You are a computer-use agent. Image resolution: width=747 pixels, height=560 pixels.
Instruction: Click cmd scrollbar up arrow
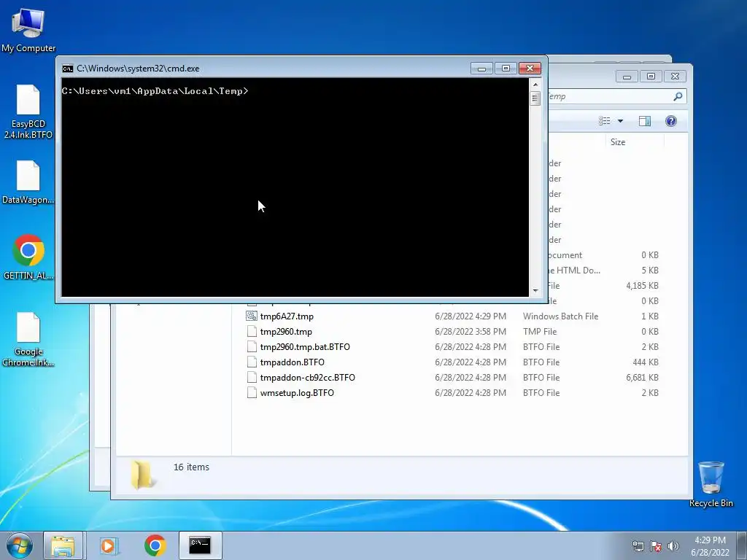point(535,85)
